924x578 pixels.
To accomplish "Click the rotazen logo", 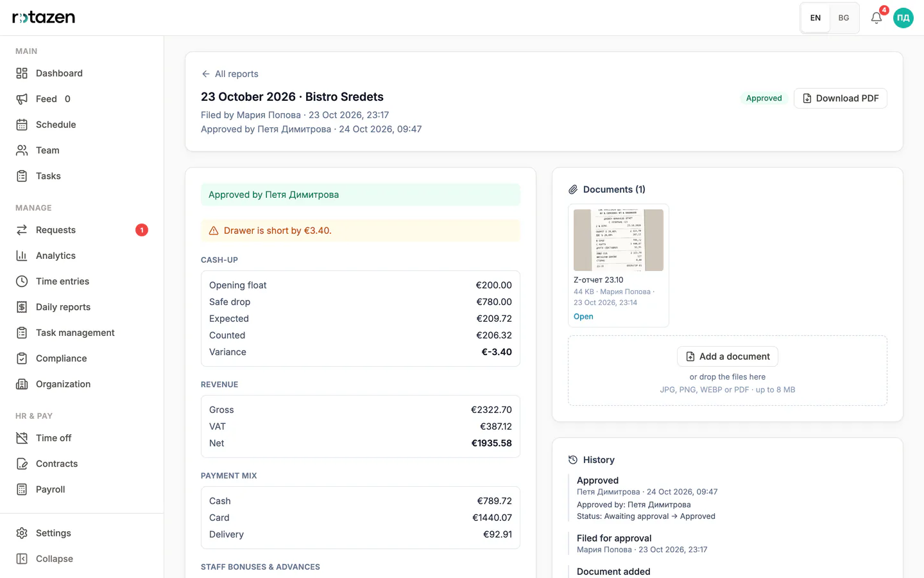I will 44,17.
